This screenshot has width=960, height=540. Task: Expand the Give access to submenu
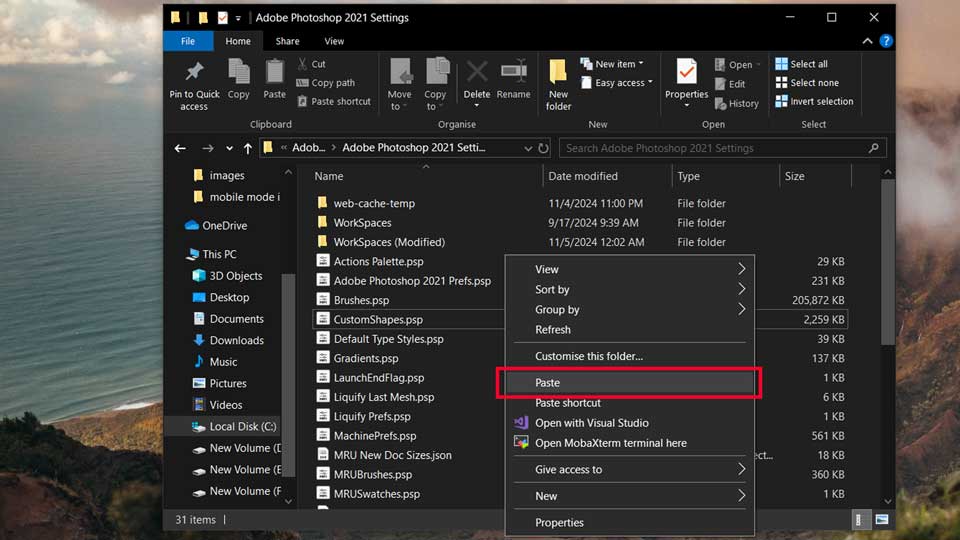click(x=741, y=470)
